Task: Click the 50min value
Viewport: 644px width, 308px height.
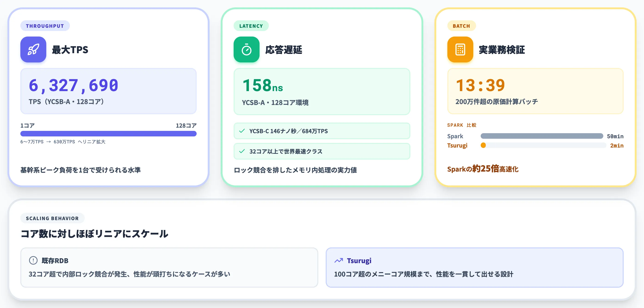Action: click(x=615, y=136)
